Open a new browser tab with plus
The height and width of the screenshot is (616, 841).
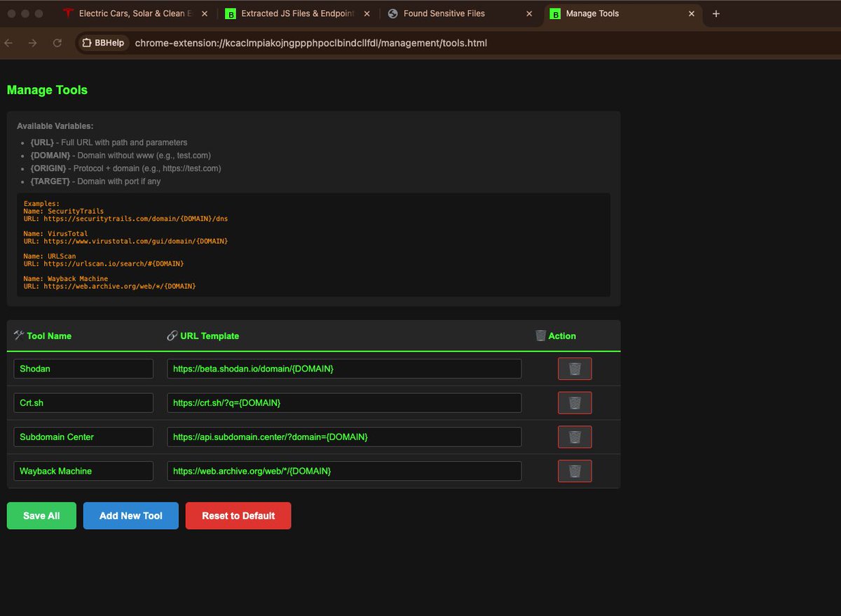coord(716,13)
